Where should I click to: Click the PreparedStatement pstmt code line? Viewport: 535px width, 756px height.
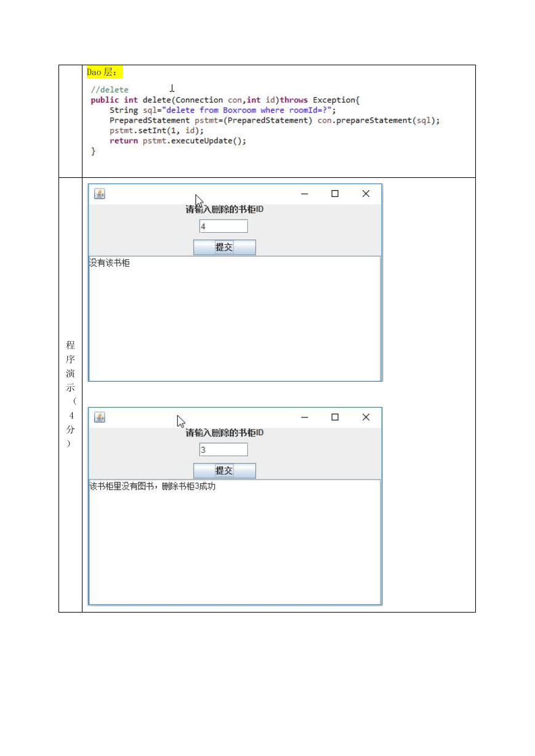(x=275, y=121)
